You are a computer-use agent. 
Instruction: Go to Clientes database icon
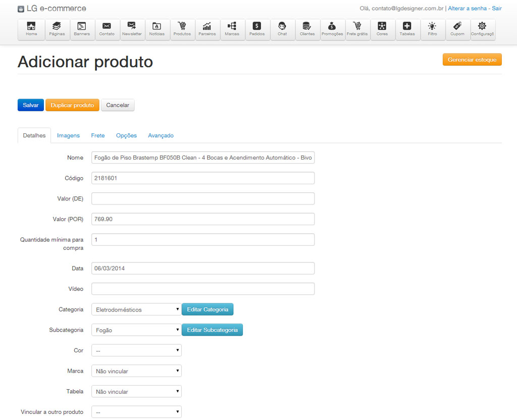(x=307, y=29)
